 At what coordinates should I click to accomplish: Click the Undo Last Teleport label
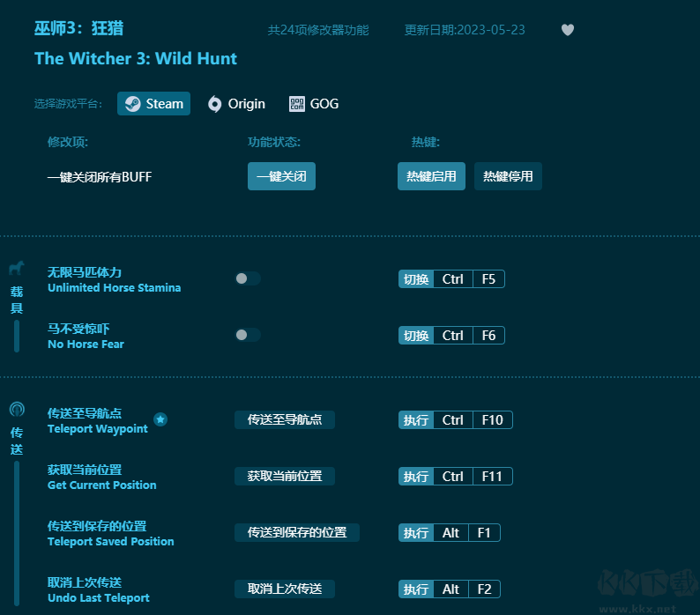[x=99, y=598]
